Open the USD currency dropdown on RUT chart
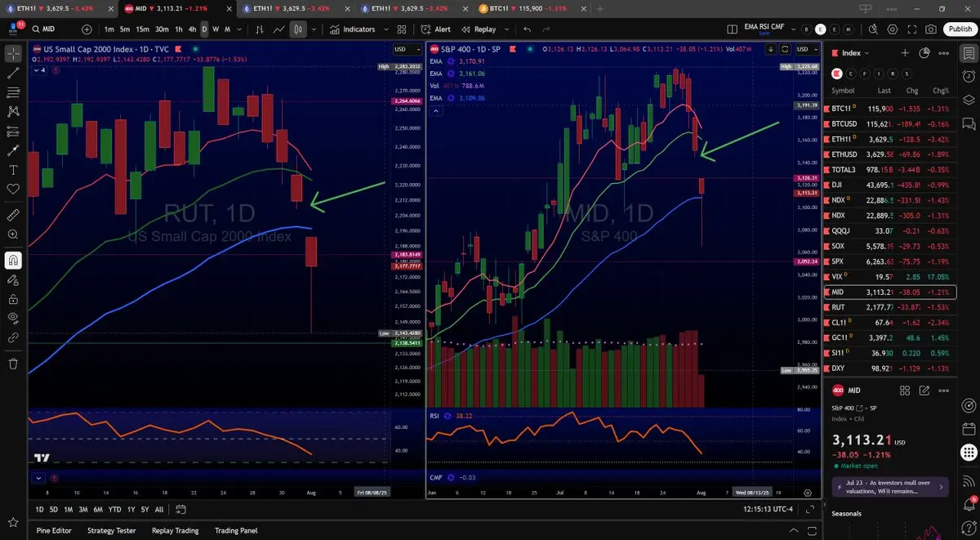This screenshot has width=980, height=540. pos(408,49)
